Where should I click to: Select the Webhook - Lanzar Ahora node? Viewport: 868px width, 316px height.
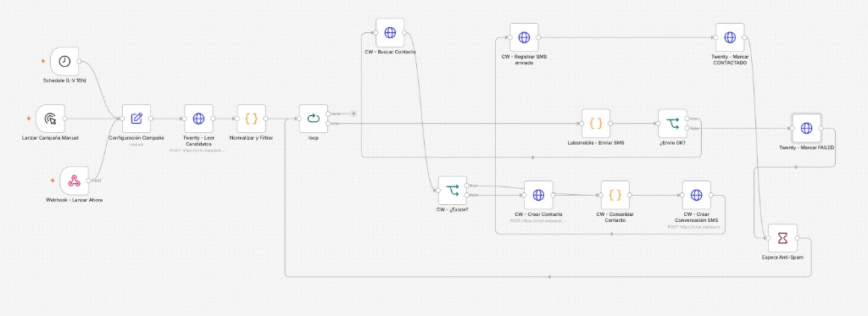(x=75, y=180)
